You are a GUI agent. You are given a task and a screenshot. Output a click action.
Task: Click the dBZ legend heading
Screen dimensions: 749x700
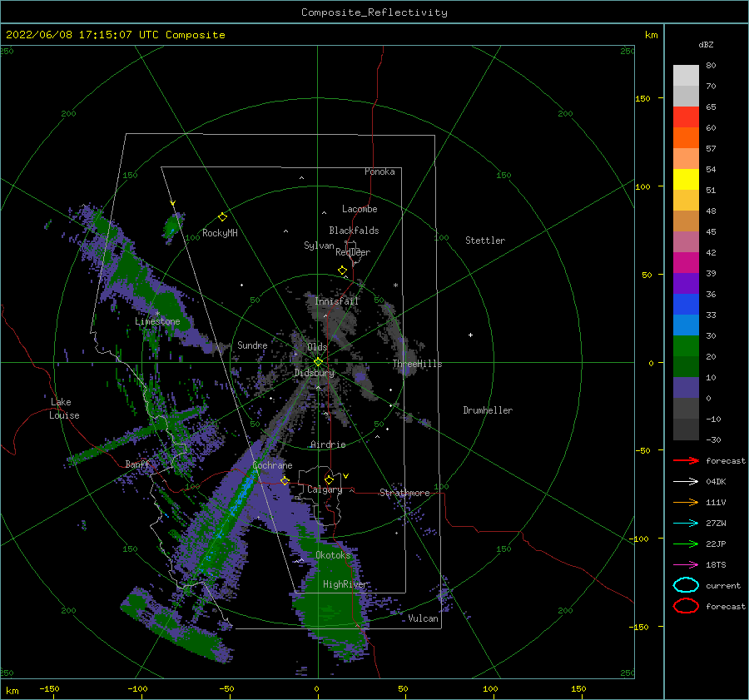706,44
